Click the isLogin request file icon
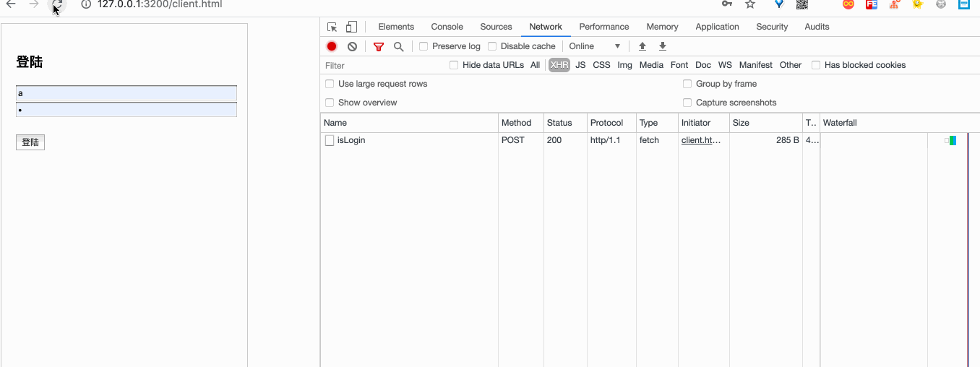Image resolution: width=980 pixels, height=367 pixels. [x=330, y=140]
